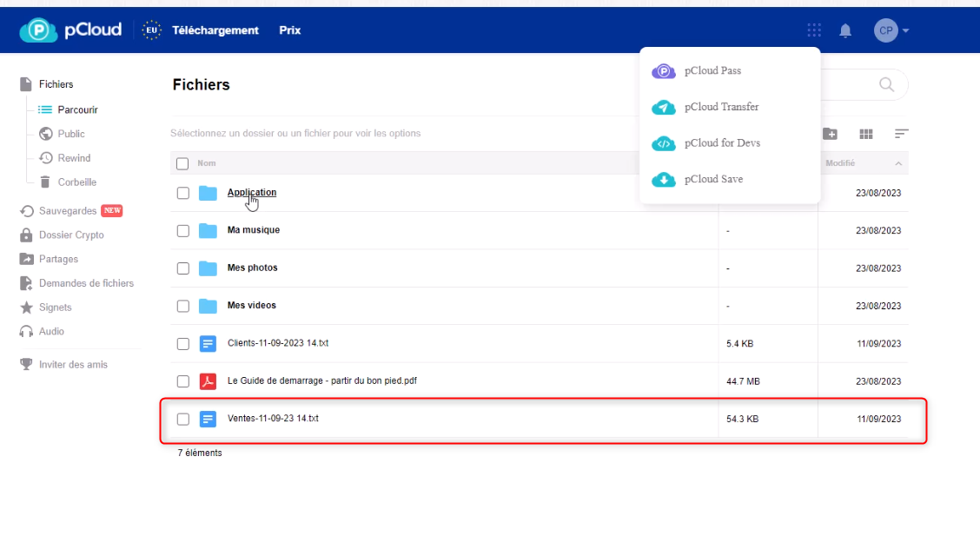Viewport: 980px width, 536px height.
Task: Open Sauvegardes in the sidebar
Action: [68, 210]
